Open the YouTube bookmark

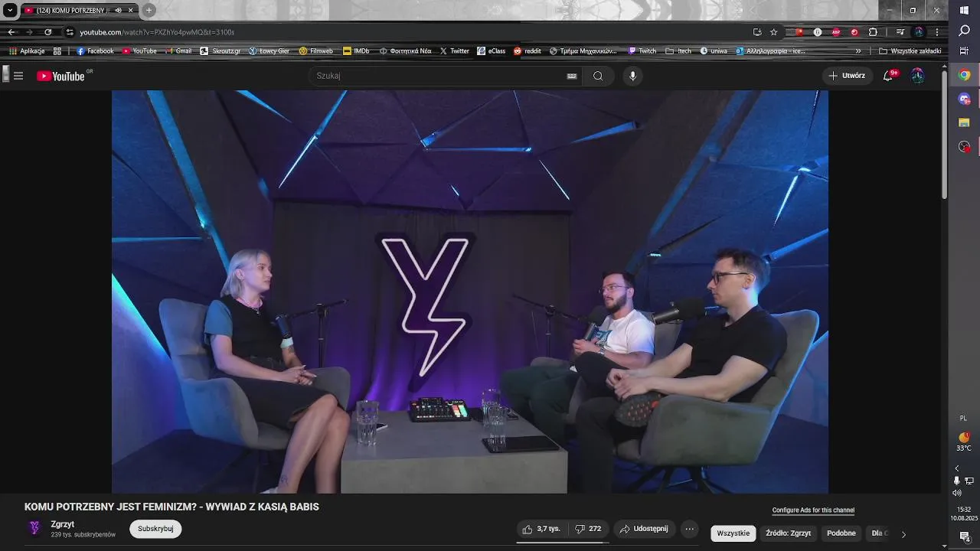click(139, 51)
